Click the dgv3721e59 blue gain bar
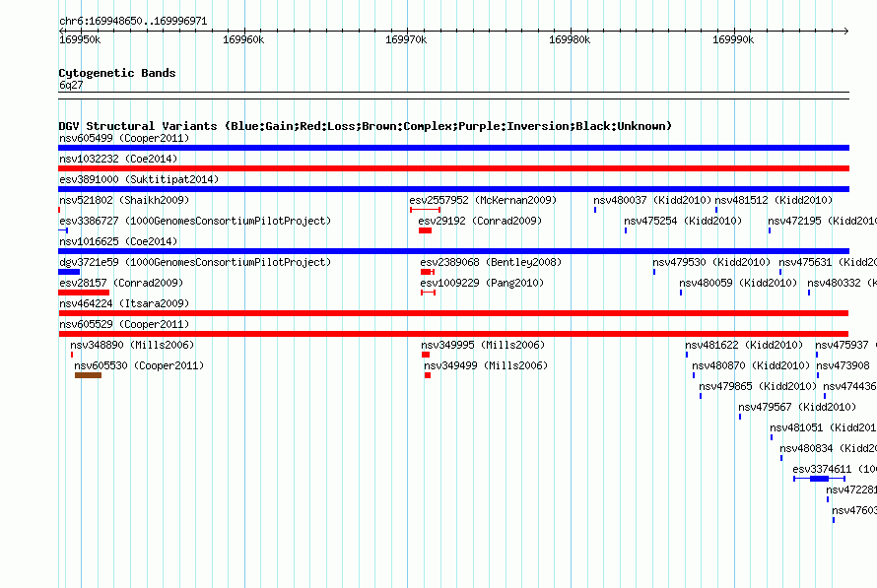 pyautogui.click(x=69, y=272)
